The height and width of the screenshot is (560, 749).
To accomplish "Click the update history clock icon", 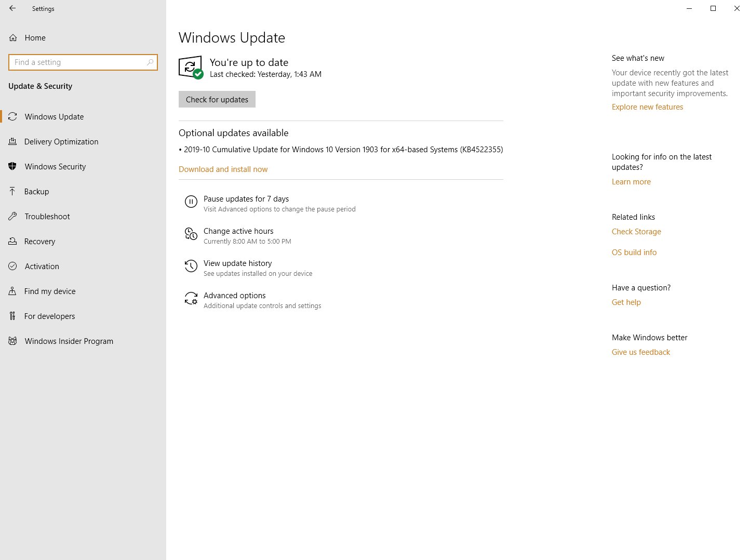I will tap(191, 266).
